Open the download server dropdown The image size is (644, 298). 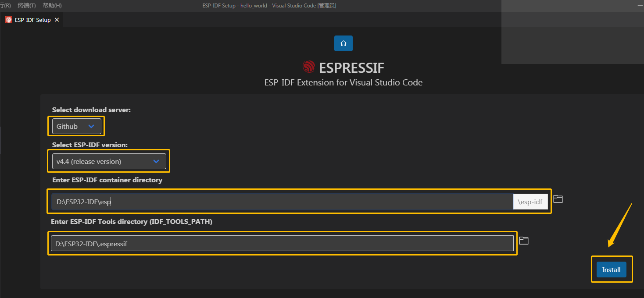[76, 126]
